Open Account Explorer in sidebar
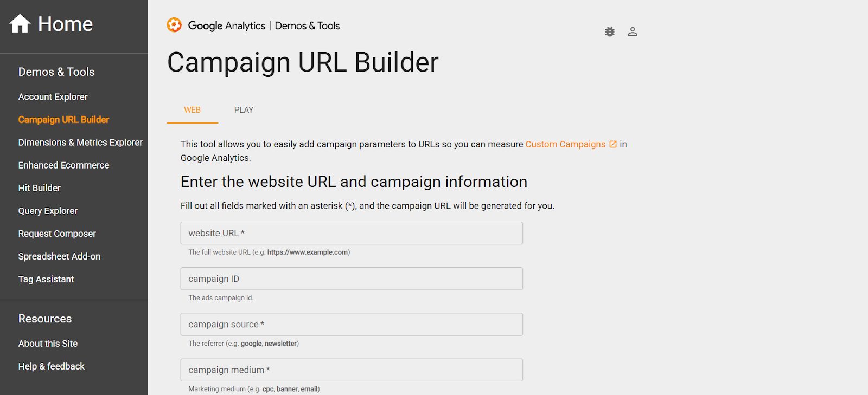Screen dimensions: 868x395 (53, 97)
